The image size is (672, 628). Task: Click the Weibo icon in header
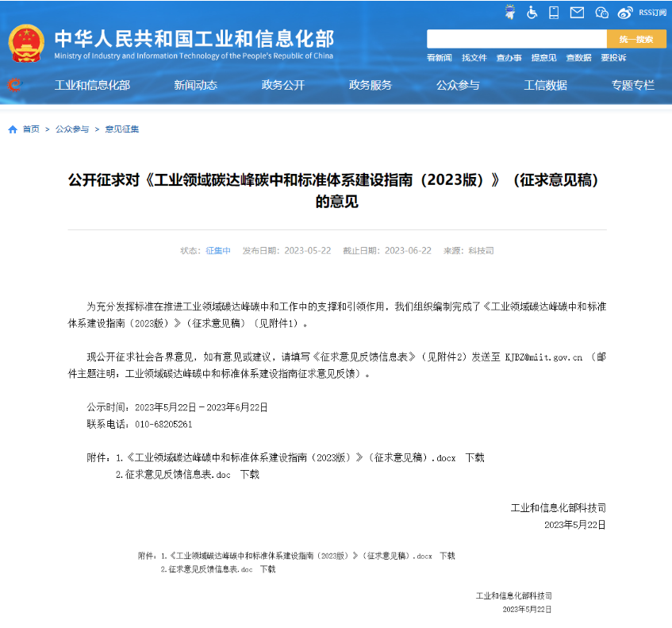tap(625, 12)
